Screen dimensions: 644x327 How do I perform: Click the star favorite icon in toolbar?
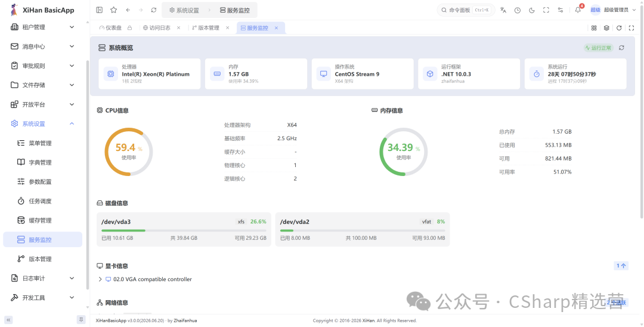(x=114, y=10)
